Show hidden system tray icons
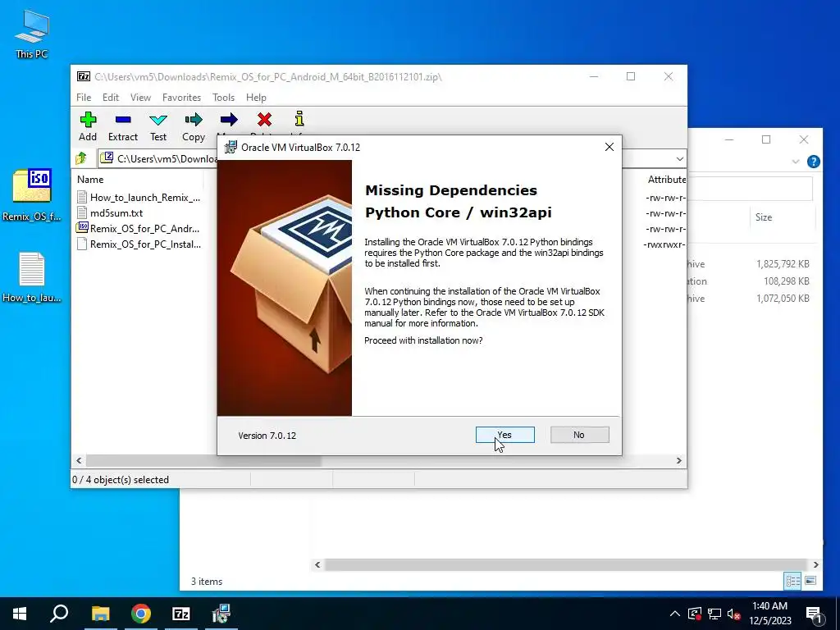 (x=675, y=614)
